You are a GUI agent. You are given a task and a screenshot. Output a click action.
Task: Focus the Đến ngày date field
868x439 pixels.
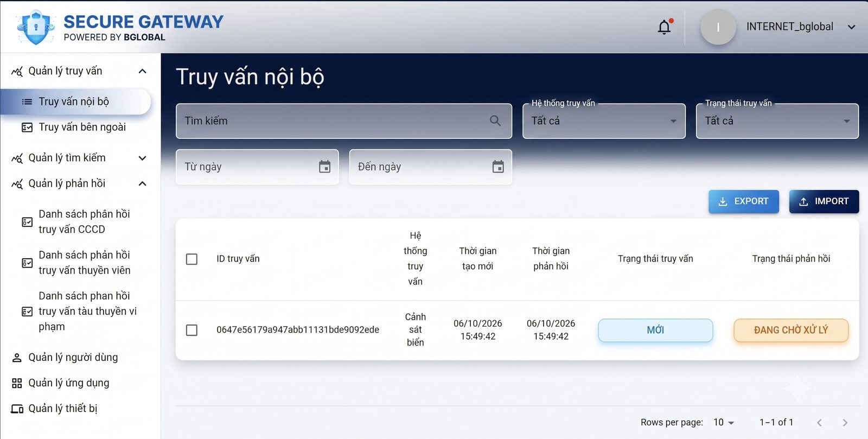pos(431,167)
